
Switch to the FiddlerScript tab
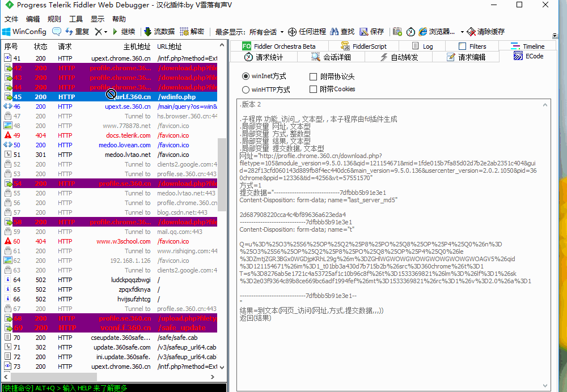(x=364, y=46)
